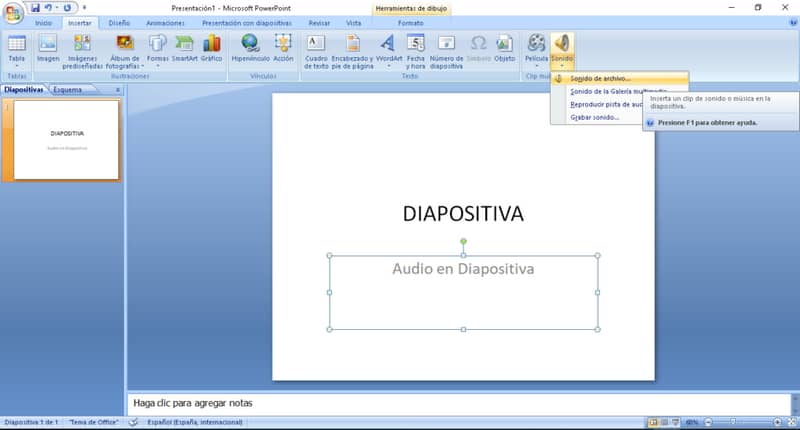Screen dimensions: 800x430
Task: Open the Revisar ribbon tab
Action: point(319,23)
